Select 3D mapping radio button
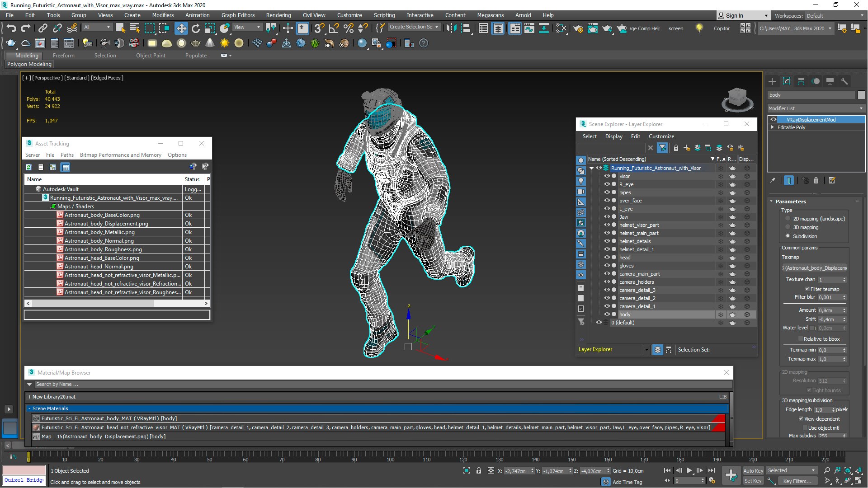This screenshot has height=488, width=868. coord(788,227)
